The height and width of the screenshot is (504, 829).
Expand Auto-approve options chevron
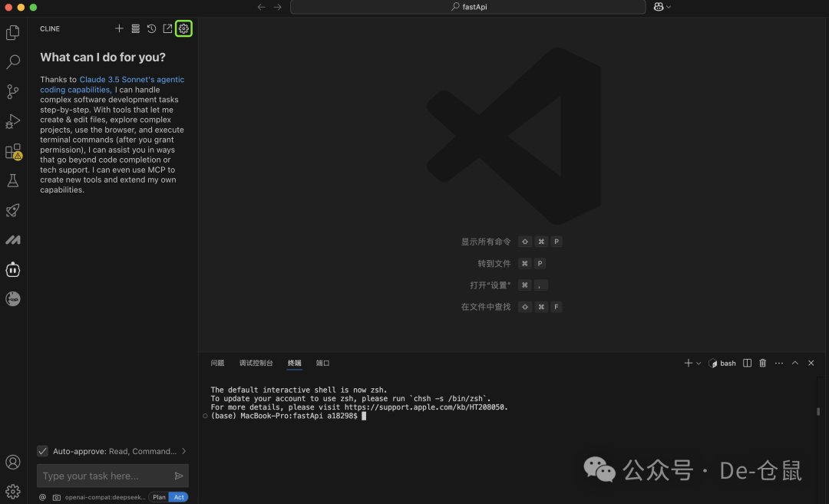tap(184, 451)
